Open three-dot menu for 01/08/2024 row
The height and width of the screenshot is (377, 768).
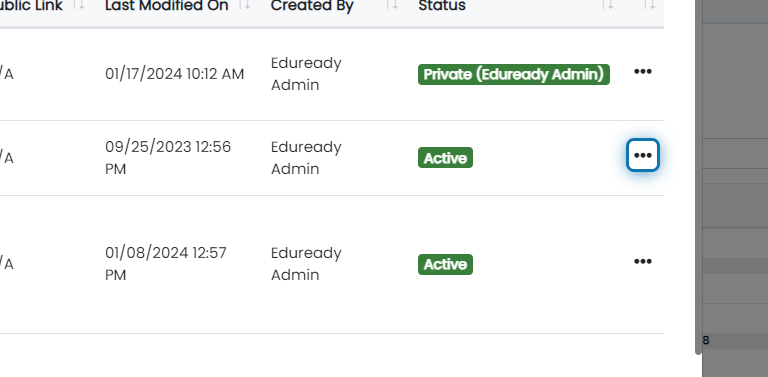point(643,261)
